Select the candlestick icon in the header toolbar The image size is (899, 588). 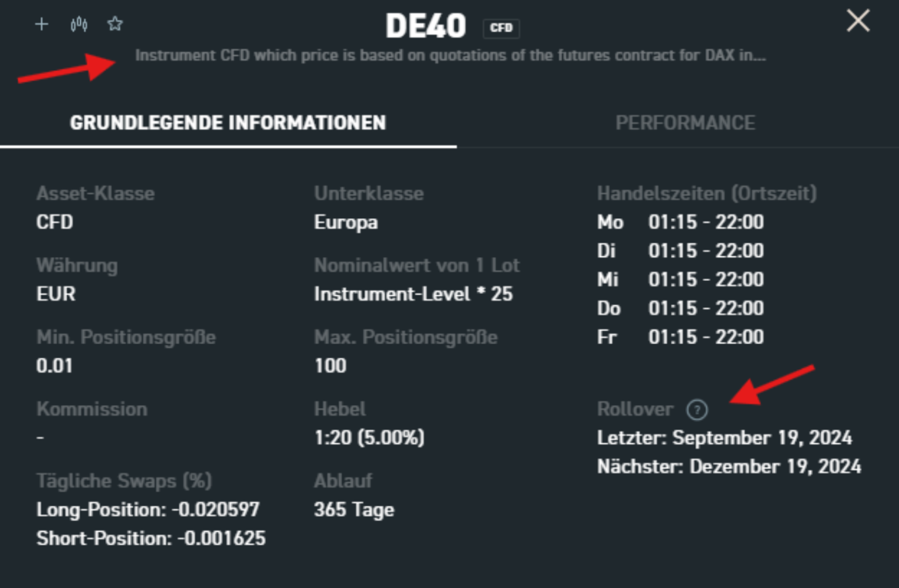tap(78, 24)
